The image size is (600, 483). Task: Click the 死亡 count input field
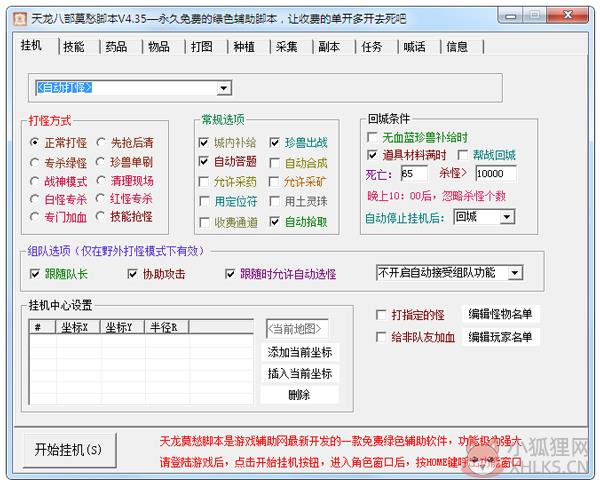pyautogui.click(x=414, y=174)
